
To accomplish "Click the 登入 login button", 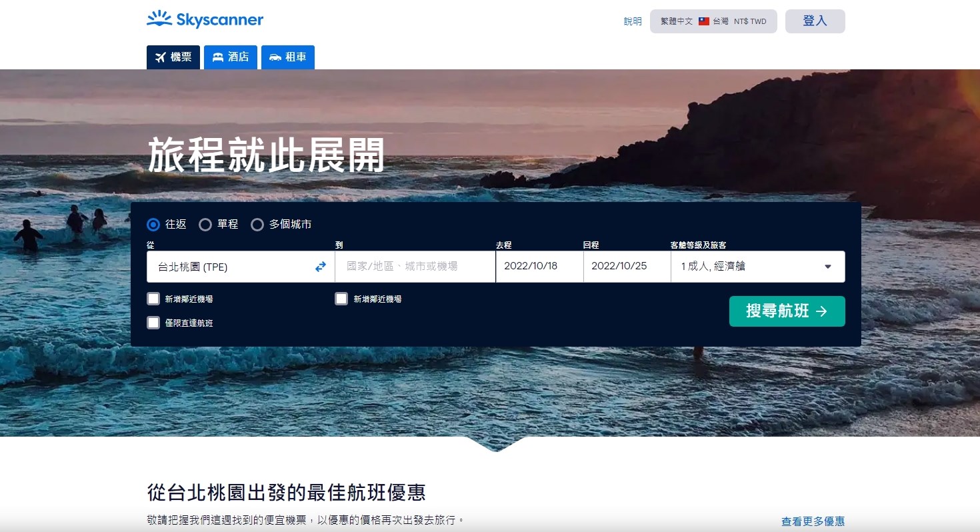I will pos(815,21).
